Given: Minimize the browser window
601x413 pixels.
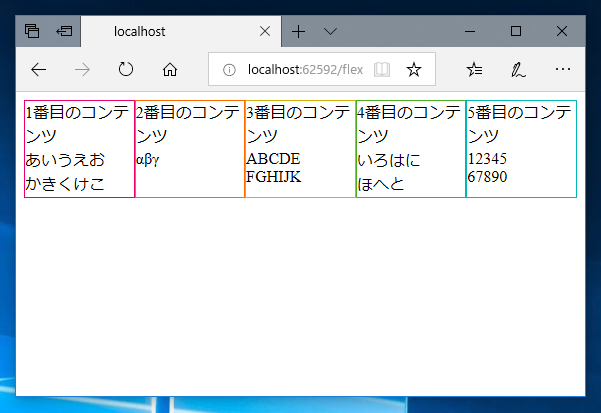Looking at the screenshot, I should [x=470, y=31].
